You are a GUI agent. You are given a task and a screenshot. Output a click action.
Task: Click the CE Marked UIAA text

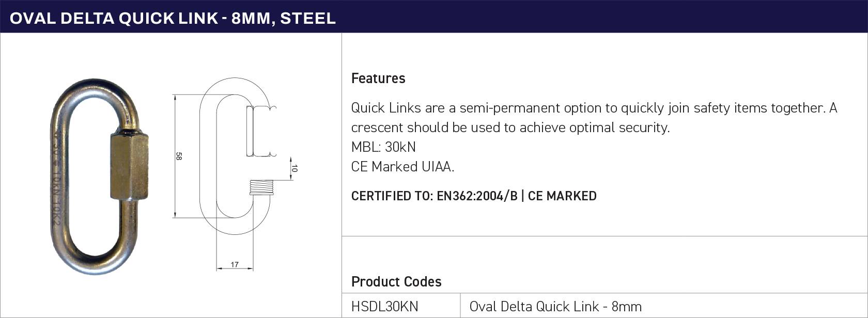pos(402,167)
